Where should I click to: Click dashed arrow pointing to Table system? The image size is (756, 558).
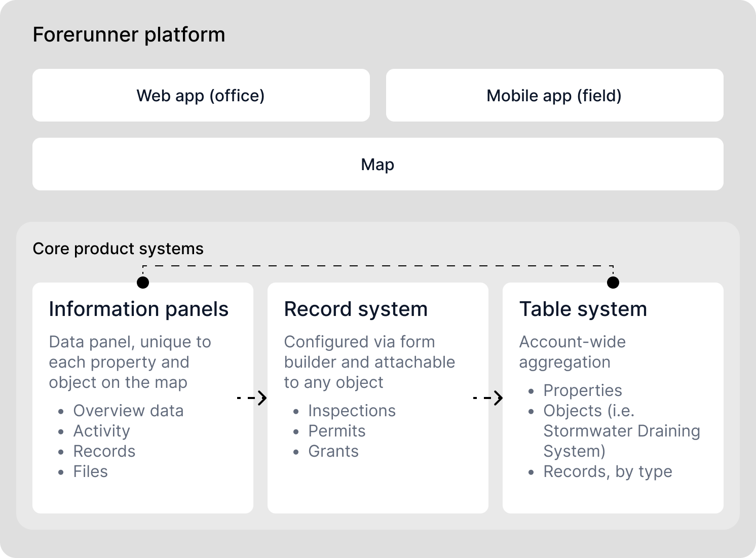click(x=488, y=398)
